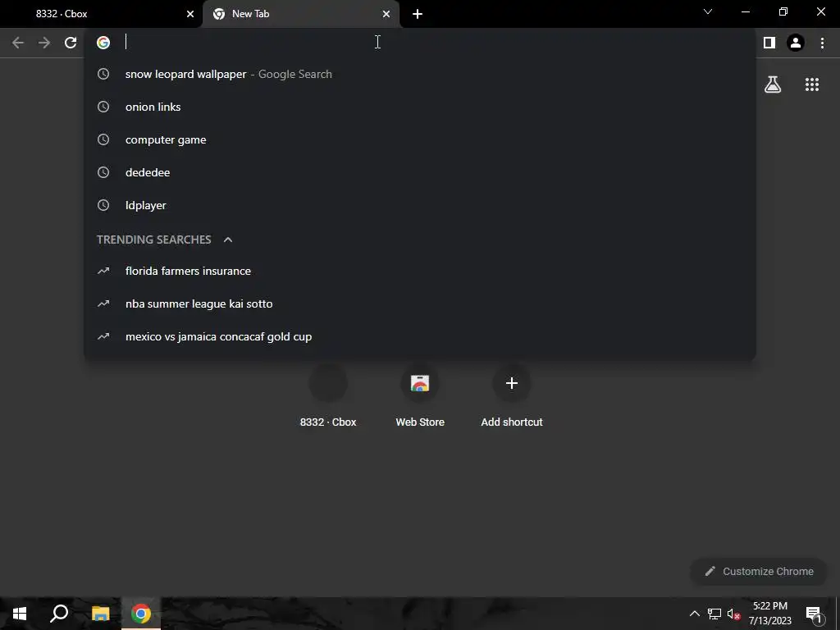Viewport: 840px width, 630px height.
Task: Click into the address bar field
Action: (421, 43)
